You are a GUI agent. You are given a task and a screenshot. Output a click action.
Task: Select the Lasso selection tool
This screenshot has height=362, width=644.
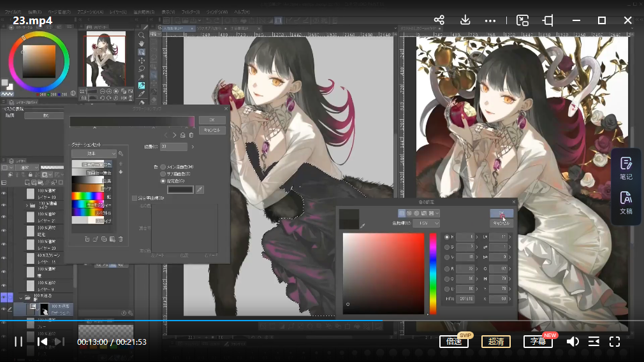pyautogui.click(x=142, y=69)
